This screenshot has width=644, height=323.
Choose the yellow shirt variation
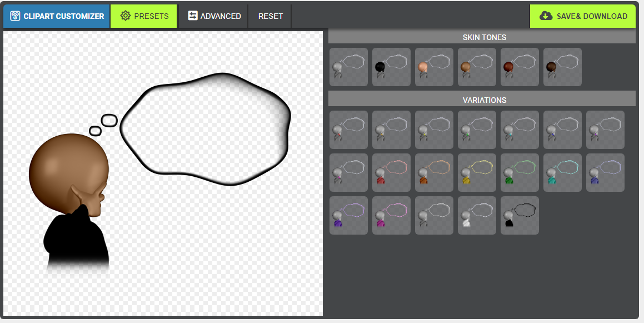[477, 173]
